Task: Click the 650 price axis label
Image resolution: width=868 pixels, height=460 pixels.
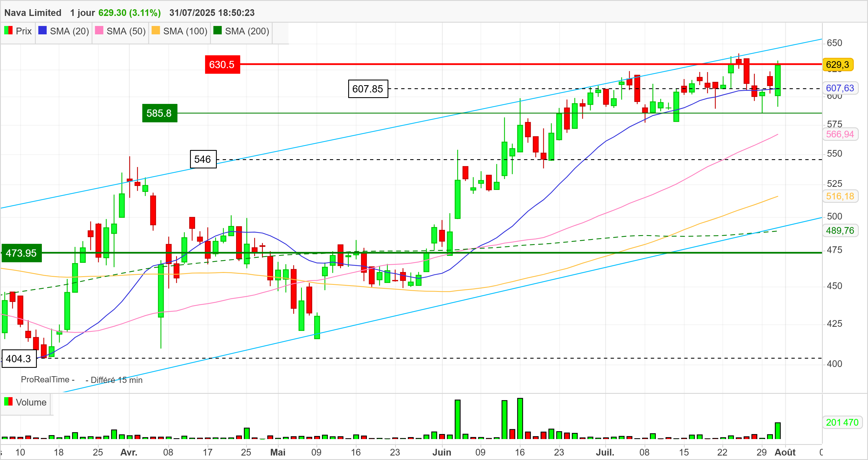Action: (834, 43)
